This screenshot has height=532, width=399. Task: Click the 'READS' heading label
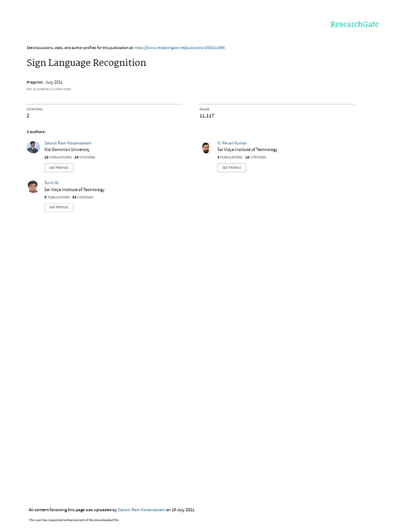coord(204,109)
